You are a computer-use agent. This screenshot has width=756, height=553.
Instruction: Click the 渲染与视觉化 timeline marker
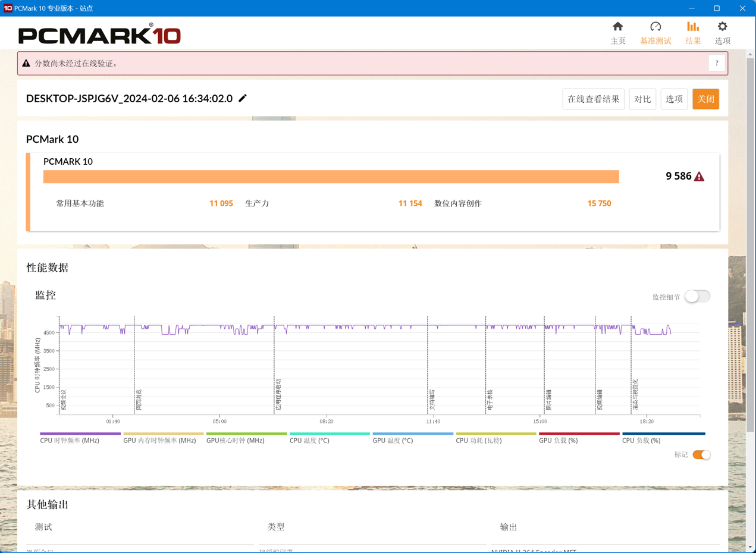[x=636, y=395]
